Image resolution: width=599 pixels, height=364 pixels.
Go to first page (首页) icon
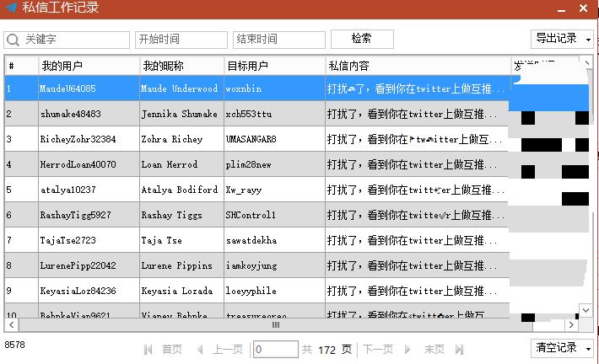(148, 349)
